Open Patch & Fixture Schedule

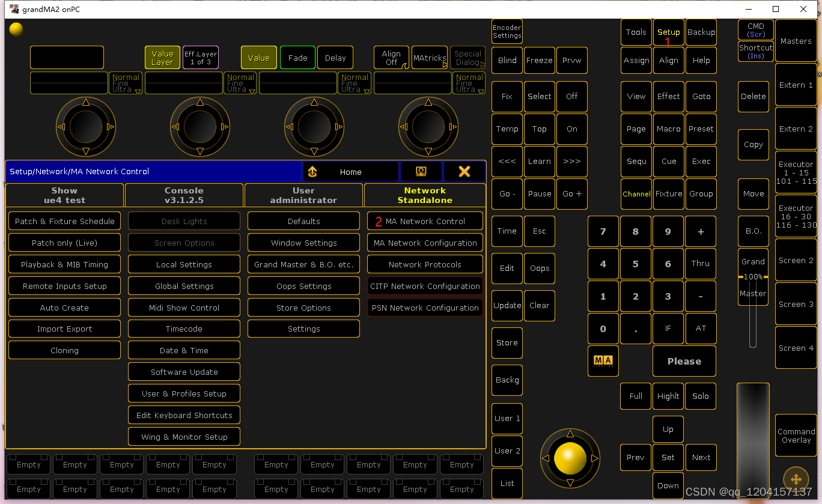pos(64,221)
